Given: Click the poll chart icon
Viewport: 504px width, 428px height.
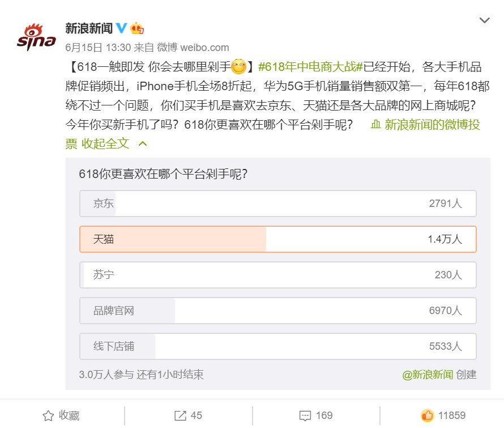Looking at the screenshot, I should click(375, 125).
